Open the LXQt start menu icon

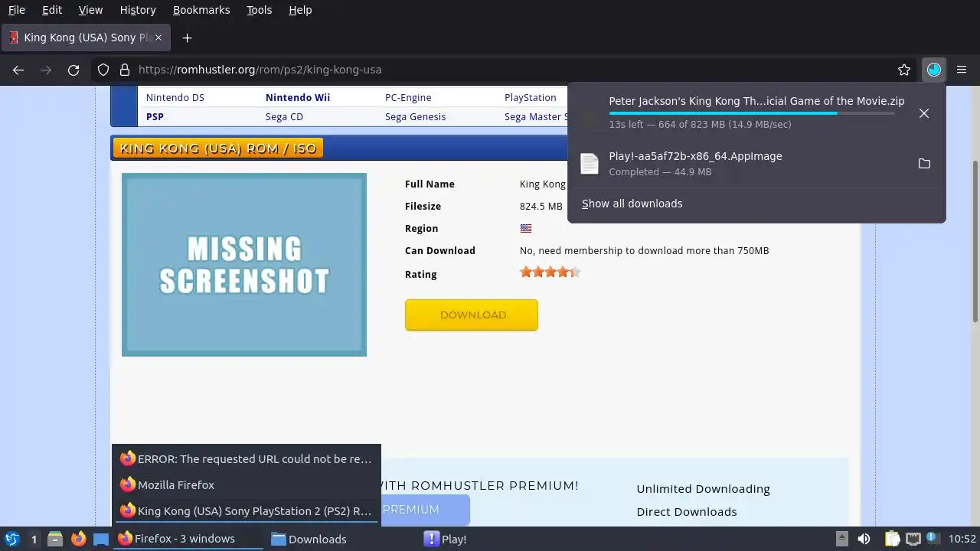tap(11, 539)
